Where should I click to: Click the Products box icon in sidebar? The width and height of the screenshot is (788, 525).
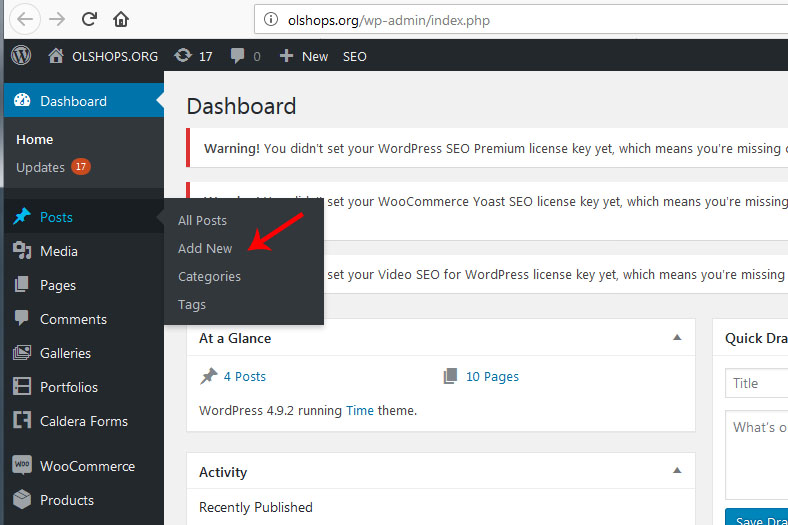coord(22,499)
